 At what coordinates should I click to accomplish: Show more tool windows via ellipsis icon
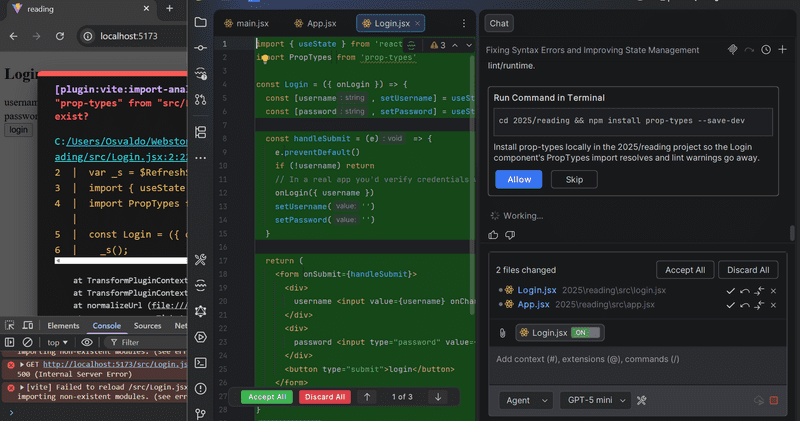201,158
